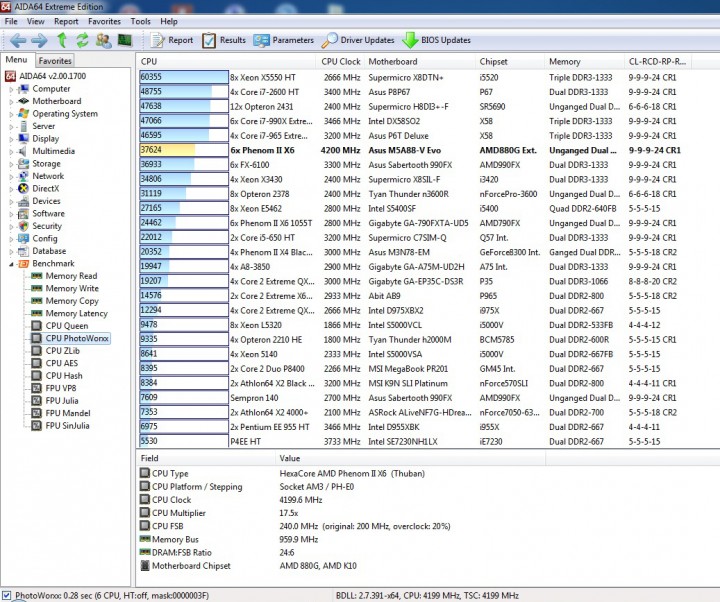This screenshot has width=720, height=602.
Task: Sort by the CPU column header
Action: coord(226,62)
